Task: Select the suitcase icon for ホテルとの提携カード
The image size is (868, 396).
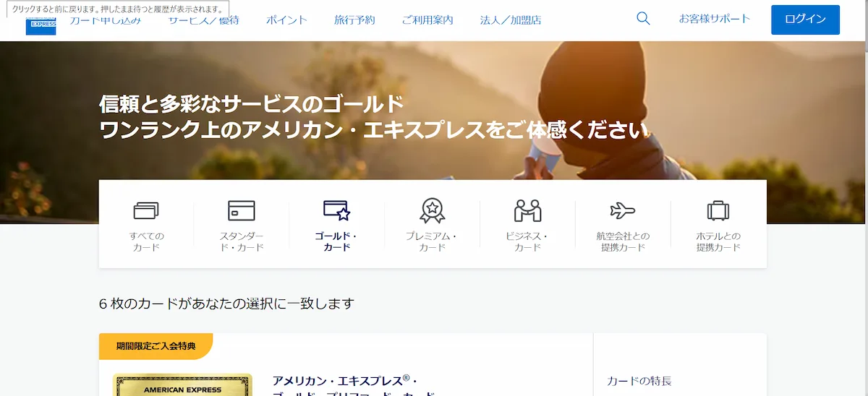Action: click(718, 210)
